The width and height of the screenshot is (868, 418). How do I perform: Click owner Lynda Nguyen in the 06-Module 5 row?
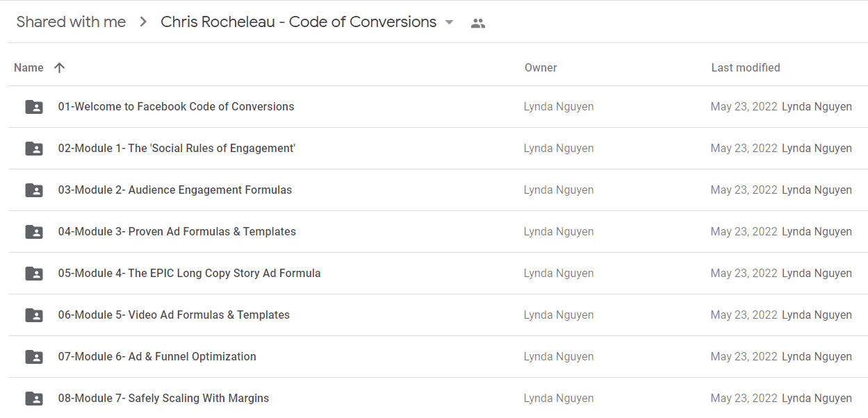(x=559, y=315)
